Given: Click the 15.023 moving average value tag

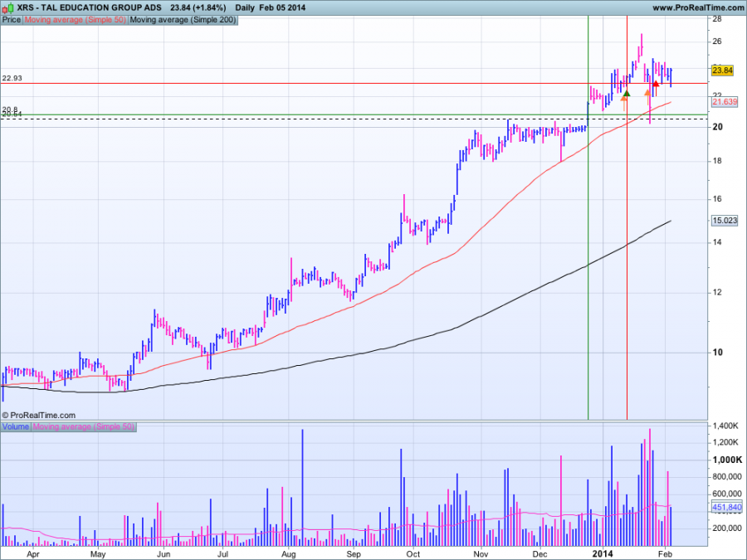Looking at the screenshot, I should point(725,221).
